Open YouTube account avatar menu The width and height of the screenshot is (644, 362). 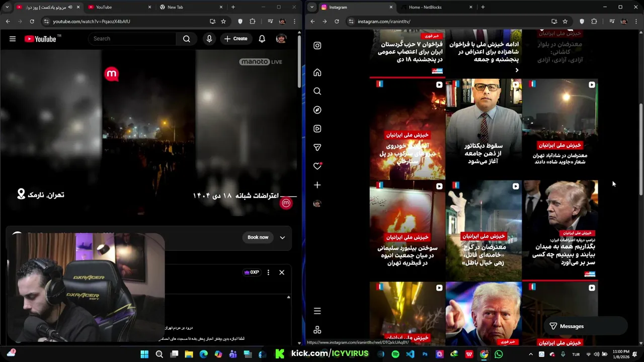pos(281,39)
